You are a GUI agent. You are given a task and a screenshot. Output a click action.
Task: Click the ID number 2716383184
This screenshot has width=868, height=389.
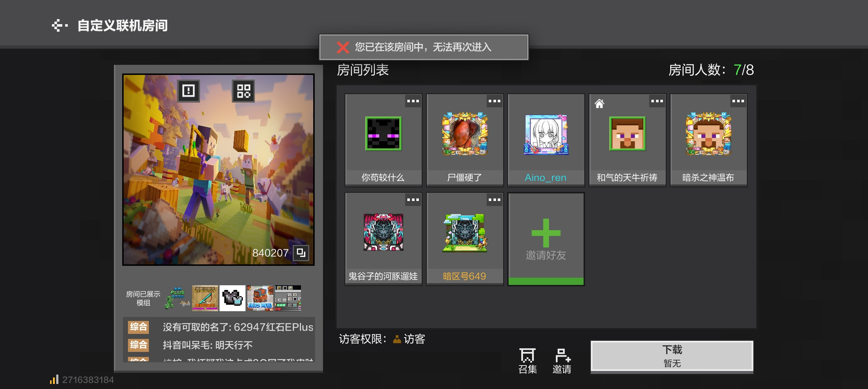[x=88, y=380]
